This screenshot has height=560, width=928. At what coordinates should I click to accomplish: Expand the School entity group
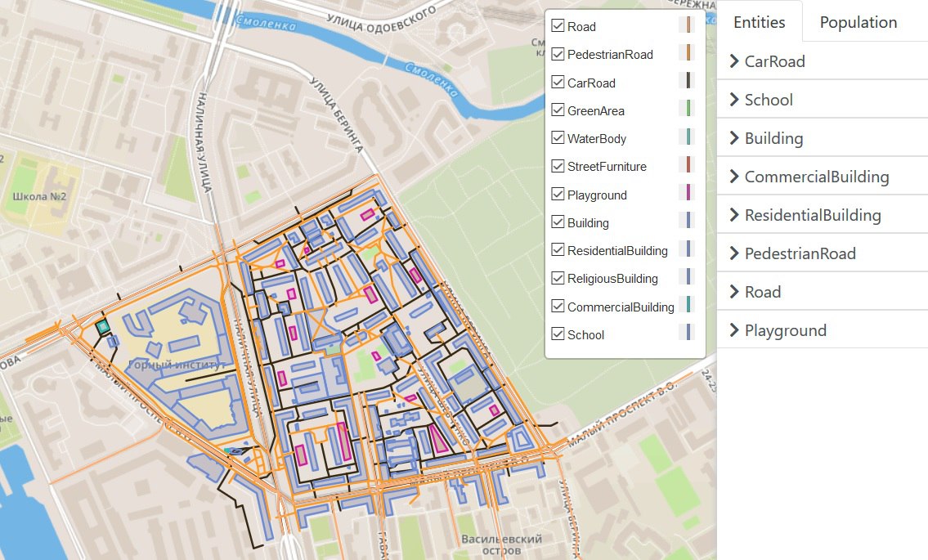pos(768,100)
